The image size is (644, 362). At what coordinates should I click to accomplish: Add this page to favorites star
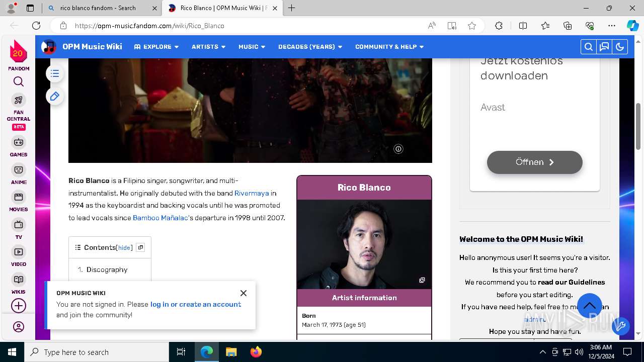[x=472, y=26]
